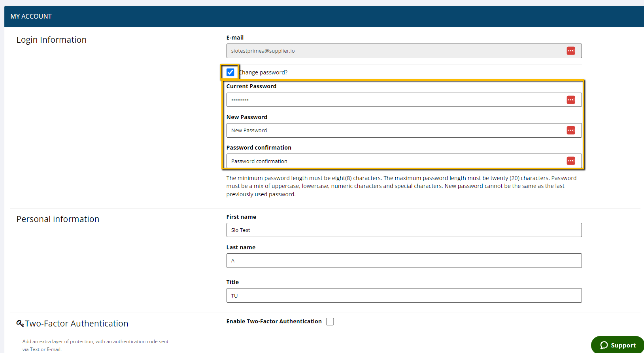Select the New Password input box
The image size is (644, 353).
(x=395, y=131)
